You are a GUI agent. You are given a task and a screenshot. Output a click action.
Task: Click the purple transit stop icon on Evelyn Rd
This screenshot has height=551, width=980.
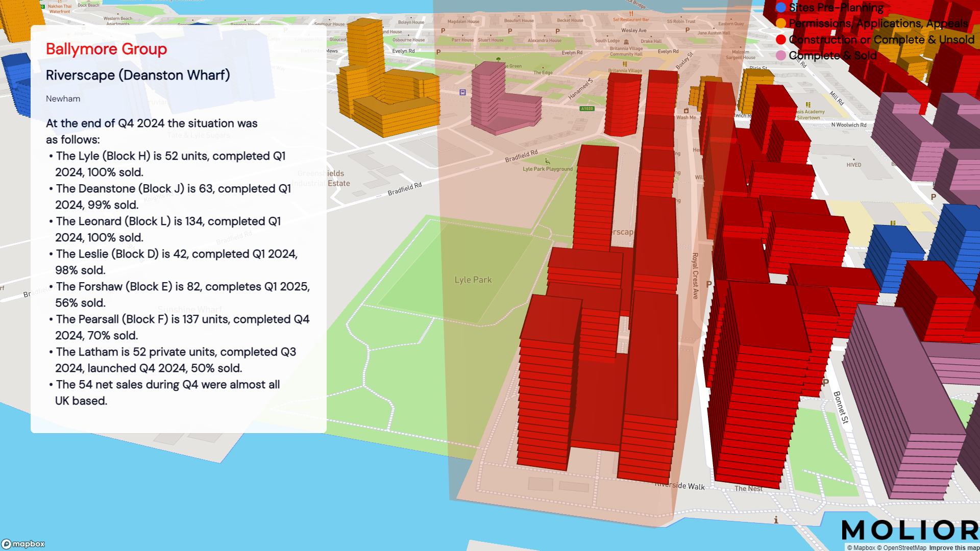[462, 92]
